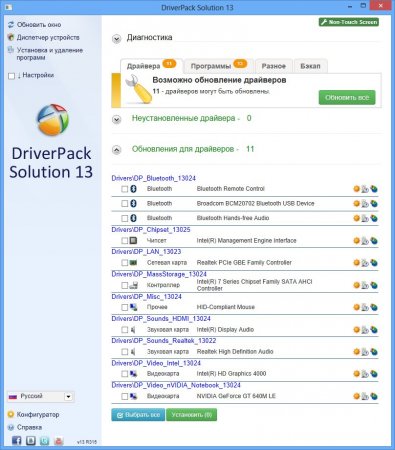Open Drivers\DP_Sounds_HDMI_13024 link
The width and height of the screenshot is (395, 450).
coord(161,318)
